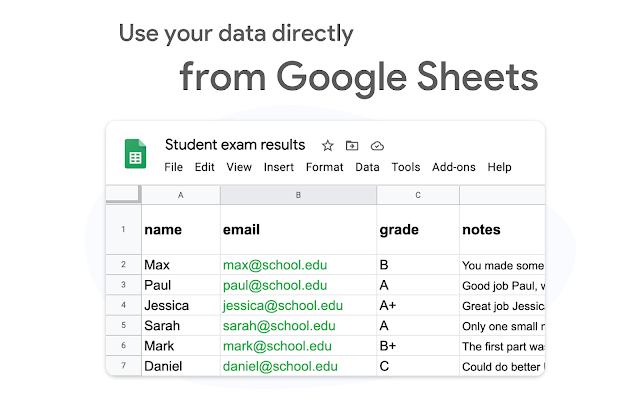Open the daniel@school.edu email link
This screenshot has height=400, width=640.
tap(280, 366)
